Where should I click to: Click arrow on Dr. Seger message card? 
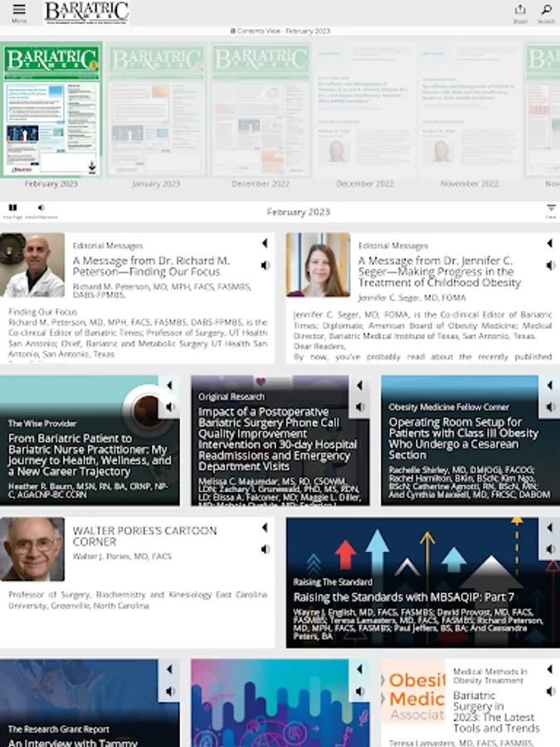550,243
